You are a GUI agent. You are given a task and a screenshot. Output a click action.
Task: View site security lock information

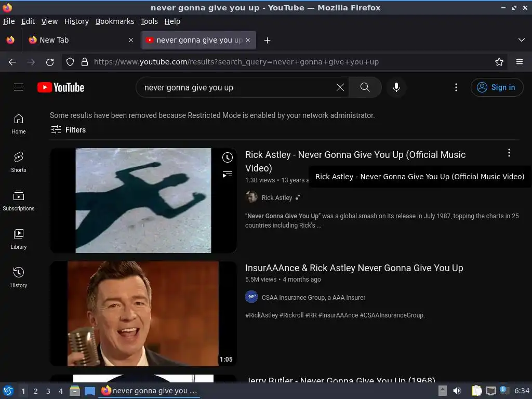click(x=85, y=62)
